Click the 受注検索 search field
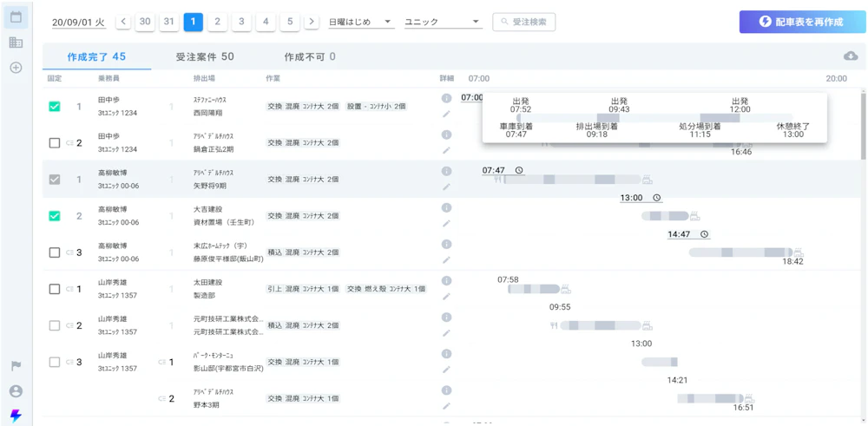This screenshot has height=426, width=868. tap(523, 23)
